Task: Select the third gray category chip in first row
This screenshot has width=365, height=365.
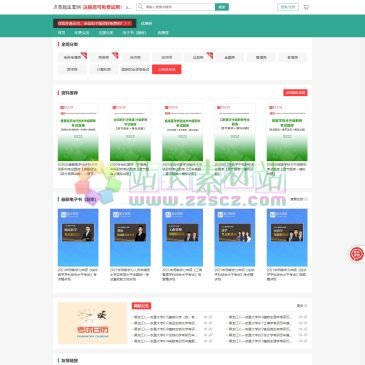Action: point(135,57)
